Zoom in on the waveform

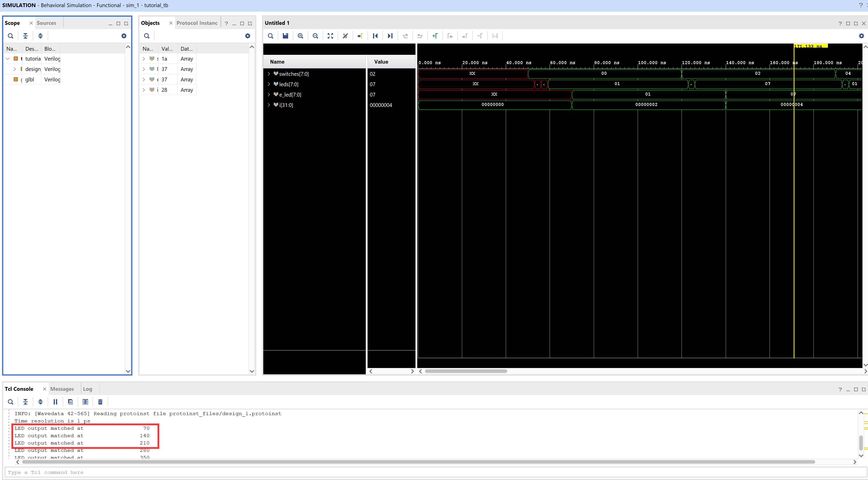(300, 36)
